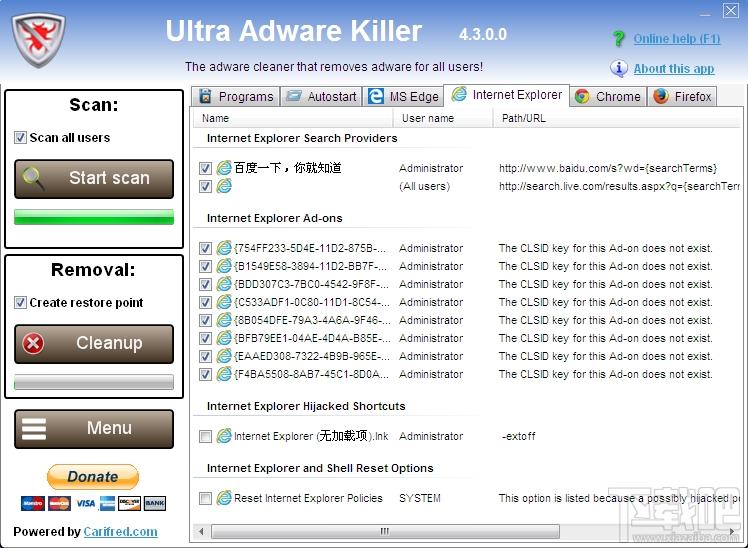The image size is (748, 548).
Task: Uncheck the search.live.com provider checkbox
Action: [205, 186]
